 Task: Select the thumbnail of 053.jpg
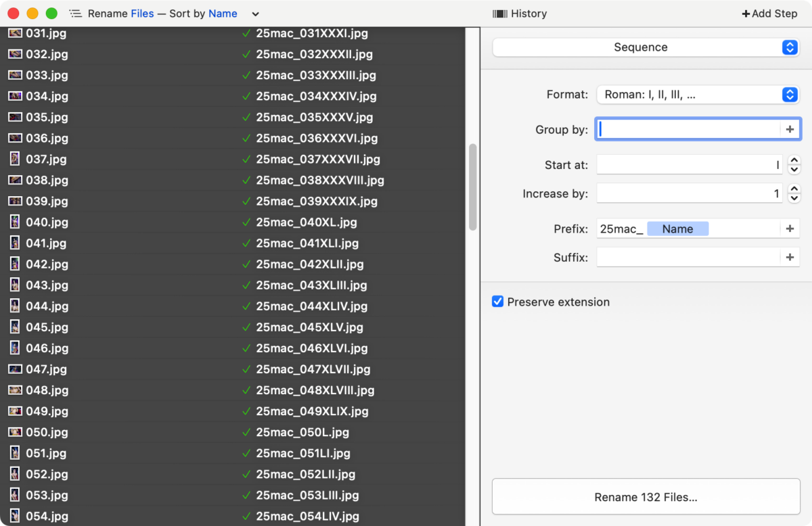(x=15, y=495)
